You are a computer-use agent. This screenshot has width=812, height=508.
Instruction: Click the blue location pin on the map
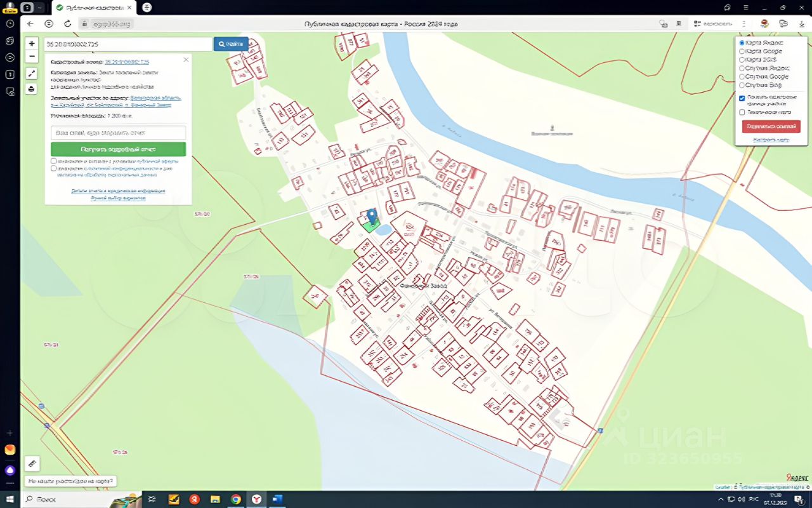click(372, 216)
